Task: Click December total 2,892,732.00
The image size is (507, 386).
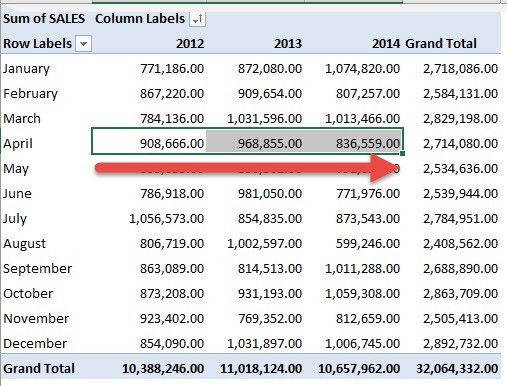Action: coord(461,344)
